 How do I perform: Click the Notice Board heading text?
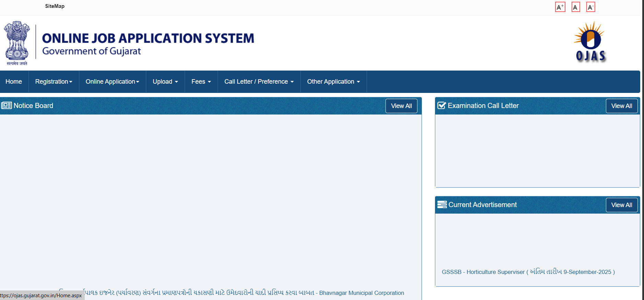33,106
